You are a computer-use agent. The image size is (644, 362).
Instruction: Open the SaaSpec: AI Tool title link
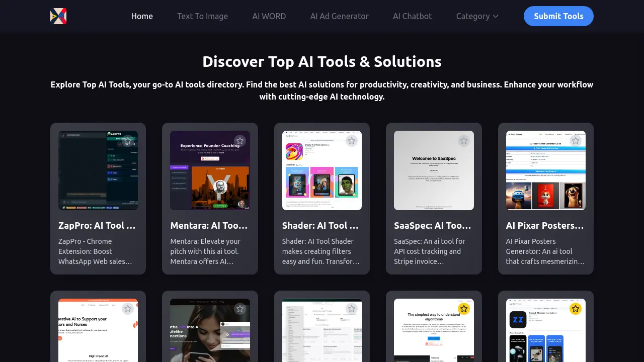pos(434,226)
